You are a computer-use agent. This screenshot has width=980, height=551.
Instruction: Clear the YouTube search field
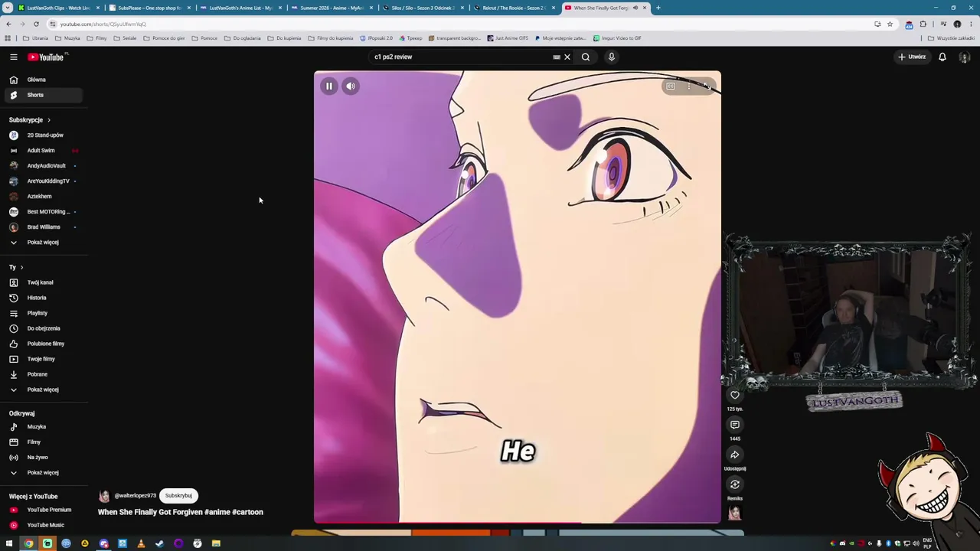pos(567,57)
